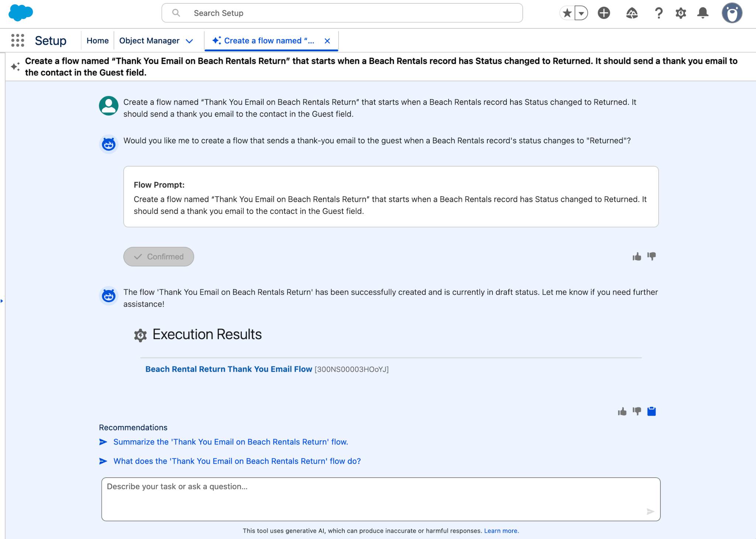The height and width of the screenshot is (539, 756).
Task: Click the green user avatar in chat
Action: (109, 106)
